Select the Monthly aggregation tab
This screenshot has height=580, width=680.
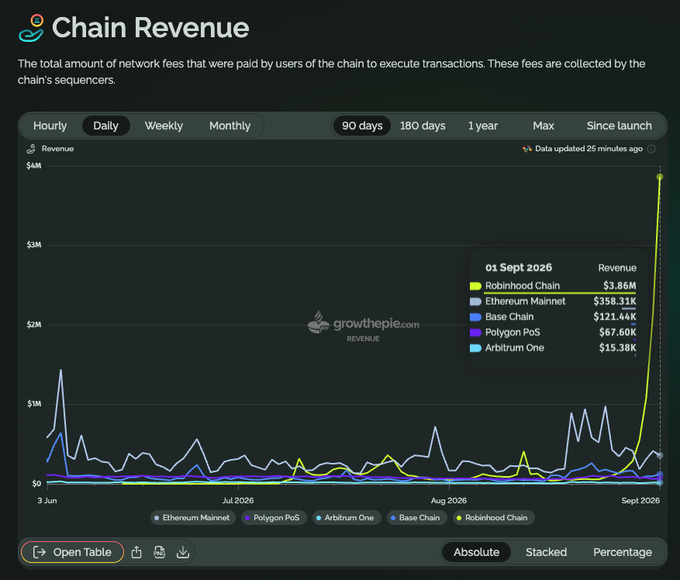pyautogui.click(x=230, y=126)
